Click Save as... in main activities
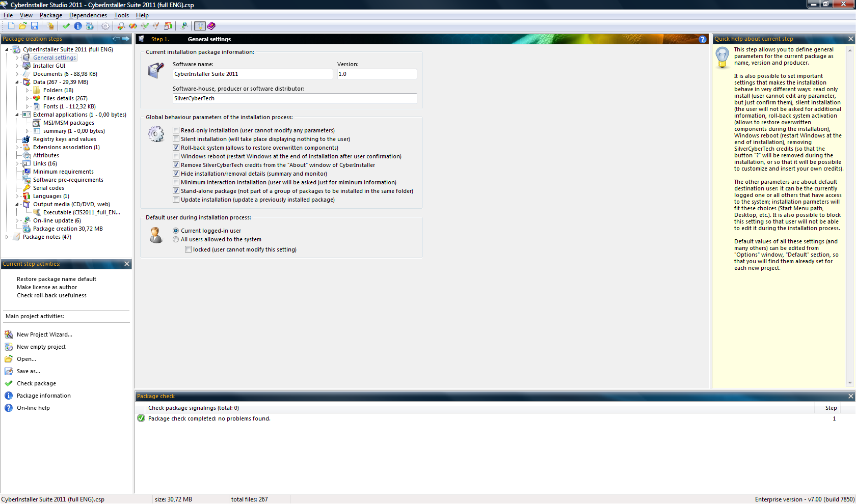 click(29, 371)
